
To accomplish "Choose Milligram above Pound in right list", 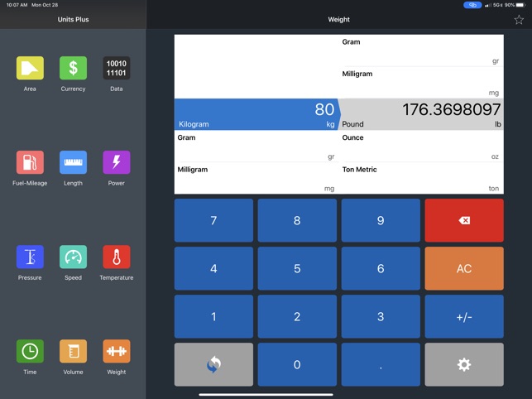I will pos(421,83).
